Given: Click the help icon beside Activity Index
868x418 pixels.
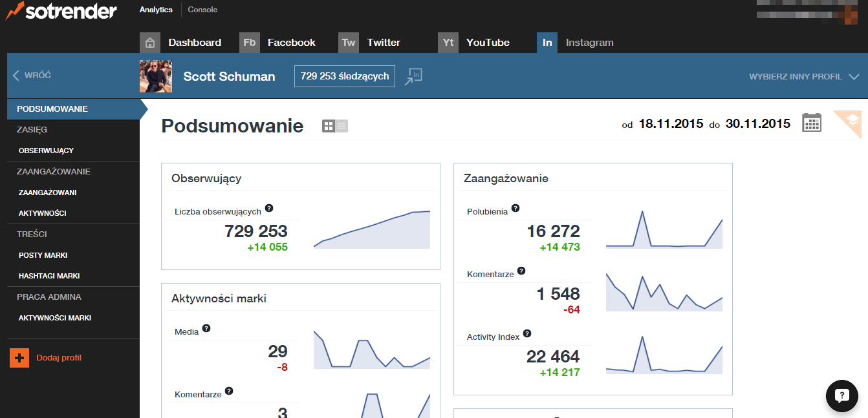Looking at the screenshot, I should pyautogui.click(x=527, y=334).
